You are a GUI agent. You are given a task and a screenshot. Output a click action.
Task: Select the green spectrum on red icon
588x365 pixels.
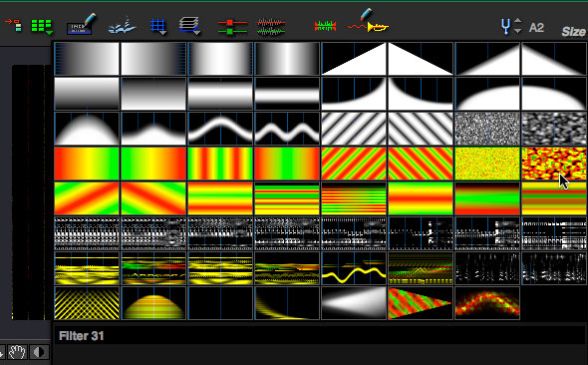[x=325, y=26]
